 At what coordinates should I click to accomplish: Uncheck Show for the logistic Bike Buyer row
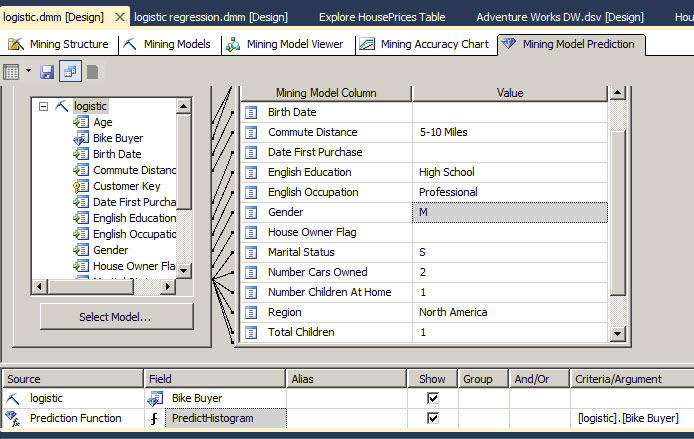[x=432, y=398]
